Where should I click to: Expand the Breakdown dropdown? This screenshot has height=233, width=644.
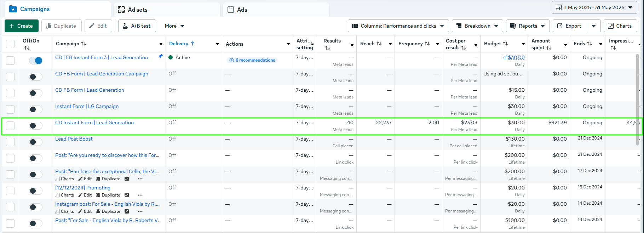coord(477,26)
